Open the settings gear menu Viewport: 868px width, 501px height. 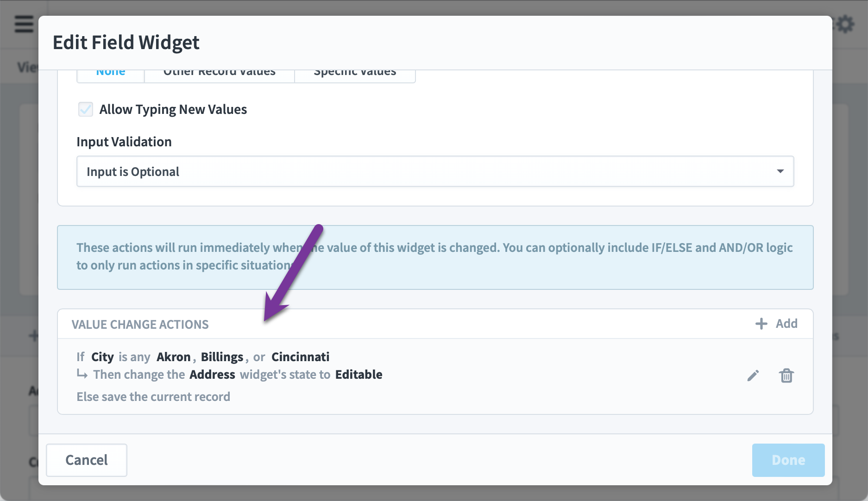pyautogui.click(x=846, y=23)
